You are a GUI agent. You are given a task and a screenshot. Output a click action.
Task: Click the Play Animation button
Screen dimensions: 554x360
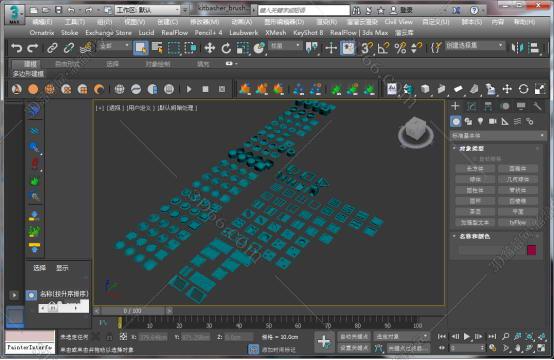tap(467, 336)
